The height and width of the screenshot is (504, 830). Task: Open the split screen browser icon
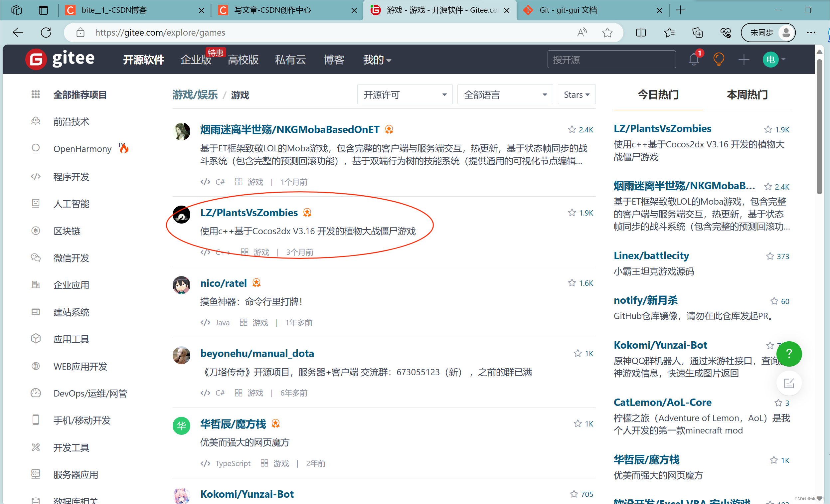[x=640, y=33]
